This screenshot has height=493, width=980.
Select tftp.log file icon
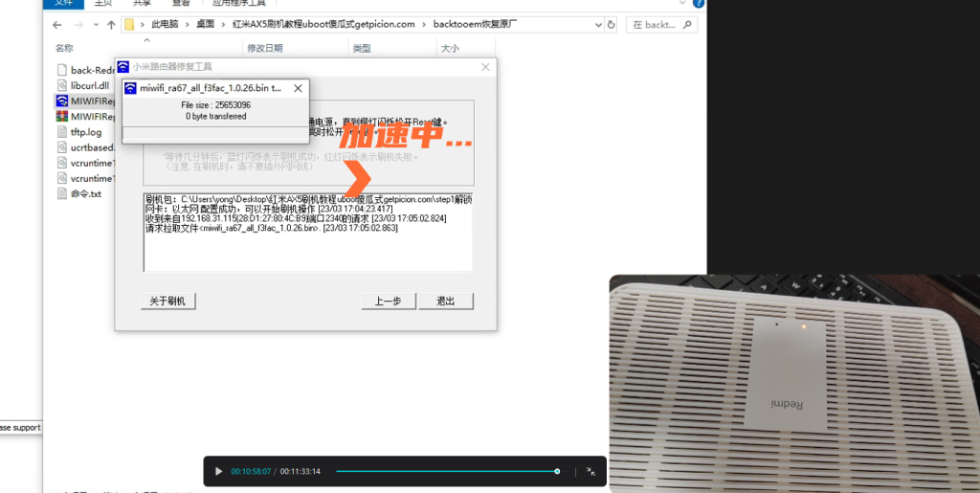61,132
